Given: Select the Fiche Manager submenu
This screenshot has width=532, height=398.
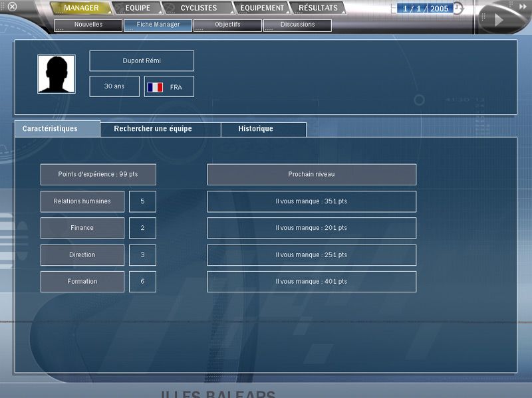Looking at the screenshot, I should tap(158, 25).
